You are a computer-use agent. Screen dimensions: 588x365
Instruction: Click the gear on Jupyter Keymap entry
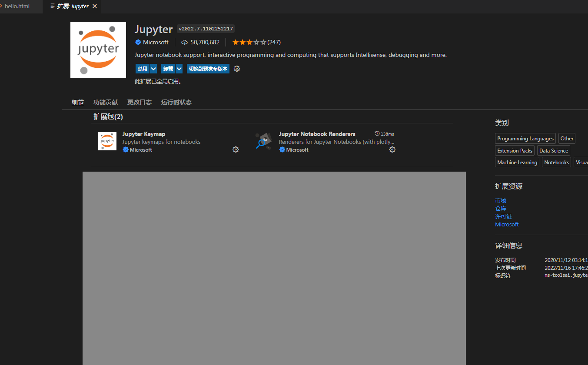click(236, 149)
